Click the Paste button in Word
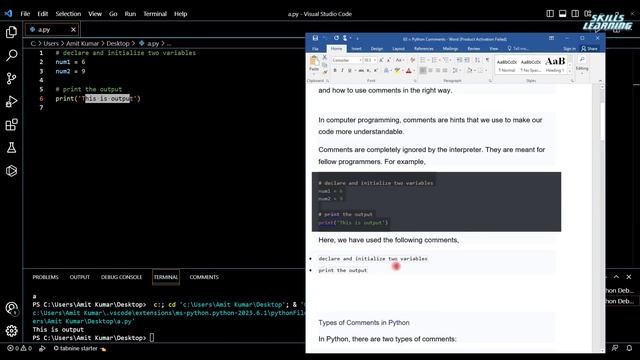Screen dimensions: 640x360 [314, 64]
